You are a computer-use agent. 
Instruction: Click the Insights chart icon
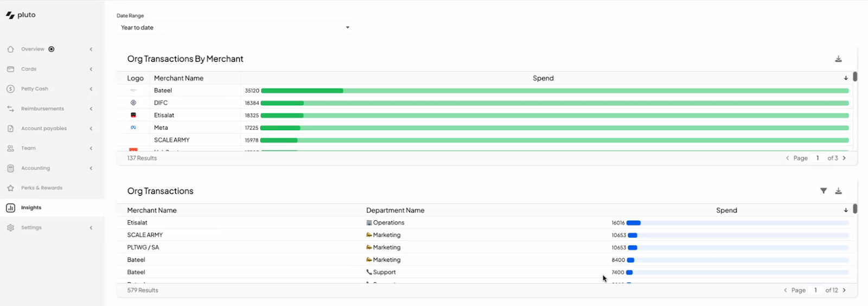click(x=10, y=208)
